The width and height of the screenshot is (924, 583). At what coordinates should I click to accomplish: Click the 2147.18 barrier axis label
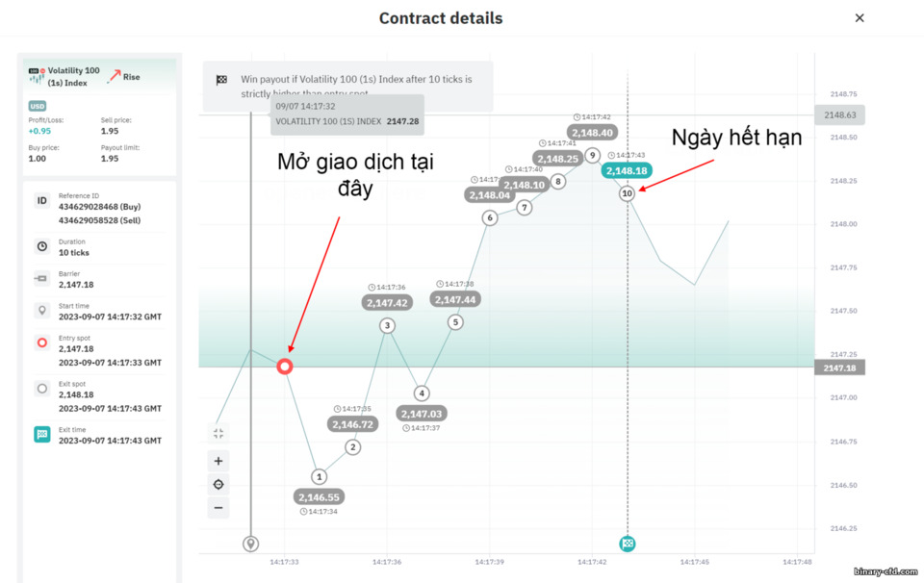(839, 368)
